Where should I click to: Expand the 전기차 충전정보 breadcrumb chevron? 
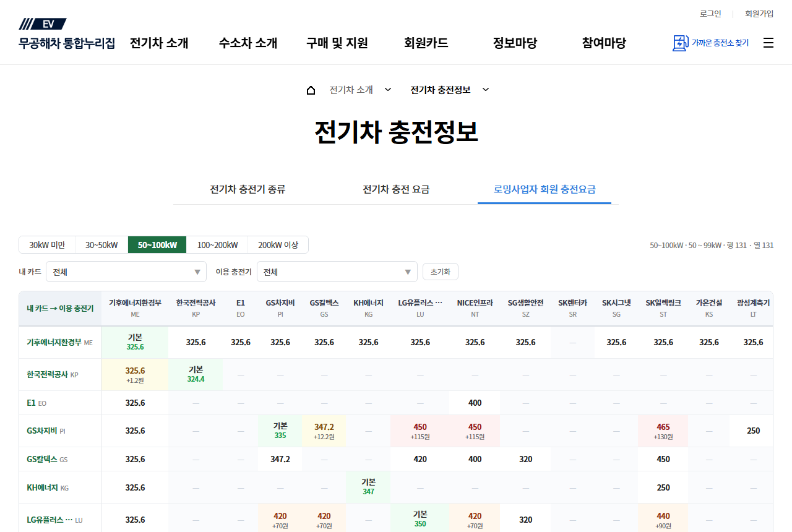click(x=486, y=90)
